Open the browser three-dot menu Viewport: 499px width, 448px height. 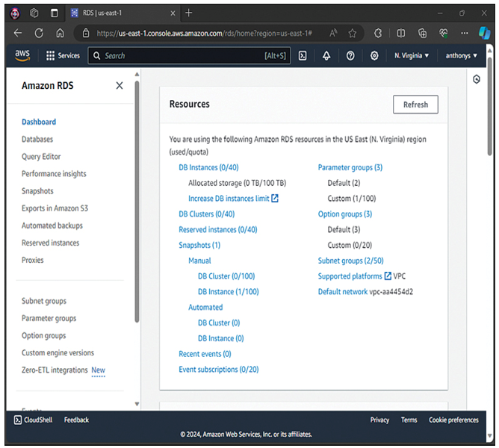coord(465,33)
